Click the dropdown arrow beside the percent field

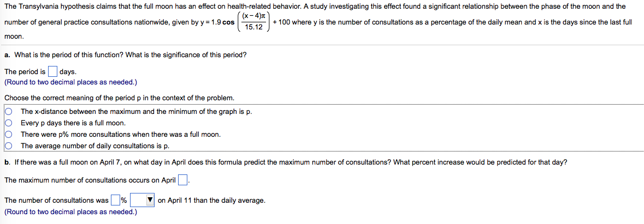150,201
